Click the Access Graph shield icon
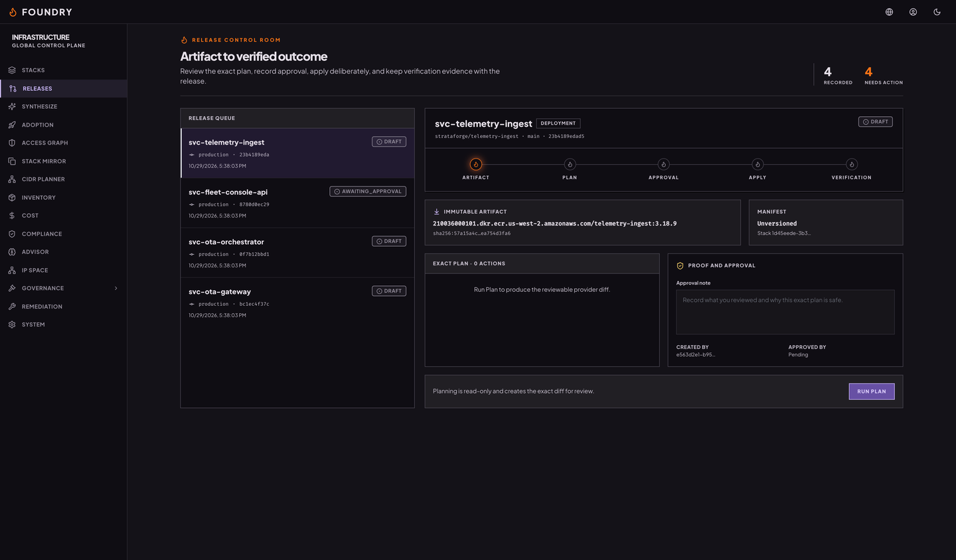This screenshot has height=560, width=956. pos(12,143)
